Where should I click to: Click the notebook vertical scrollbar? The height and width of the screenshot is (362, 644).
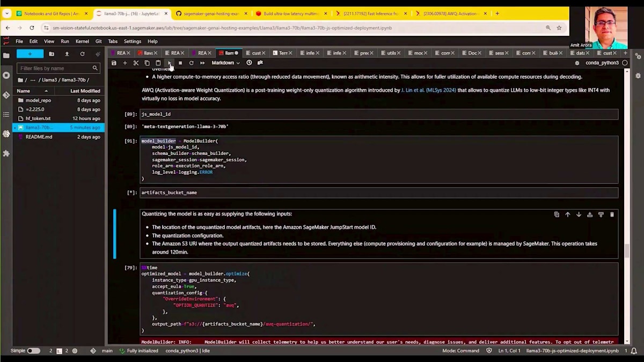[x=627, y=250]
